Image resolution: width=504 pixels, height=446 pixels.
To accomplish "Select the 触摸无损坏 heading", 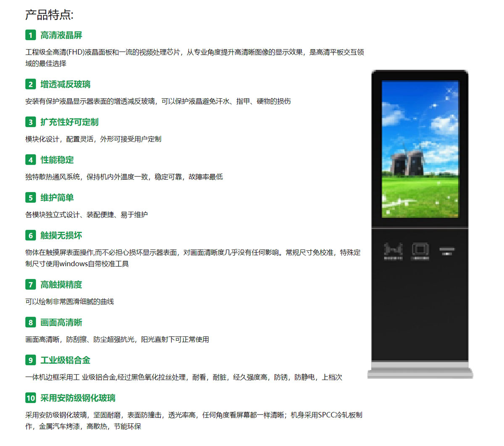I will (x=61, y=235).
